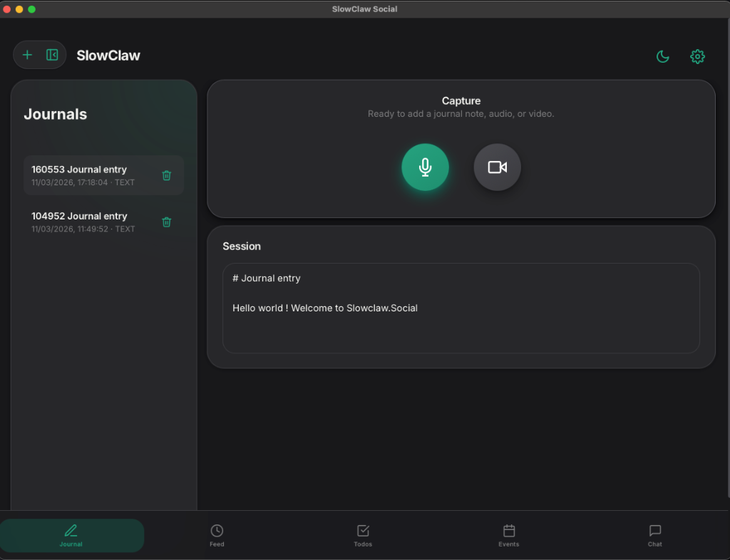This screenshot has height=560, width=730.
Task: Start a video capture with the camera icon
Action: [497, 167]
